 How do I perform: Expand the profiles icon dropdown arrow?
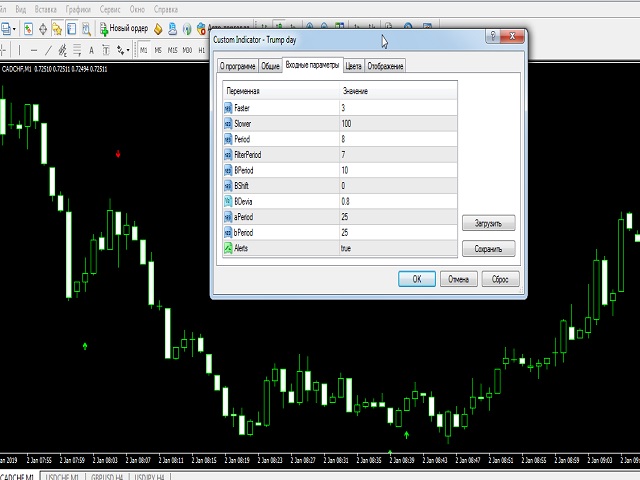14,29
